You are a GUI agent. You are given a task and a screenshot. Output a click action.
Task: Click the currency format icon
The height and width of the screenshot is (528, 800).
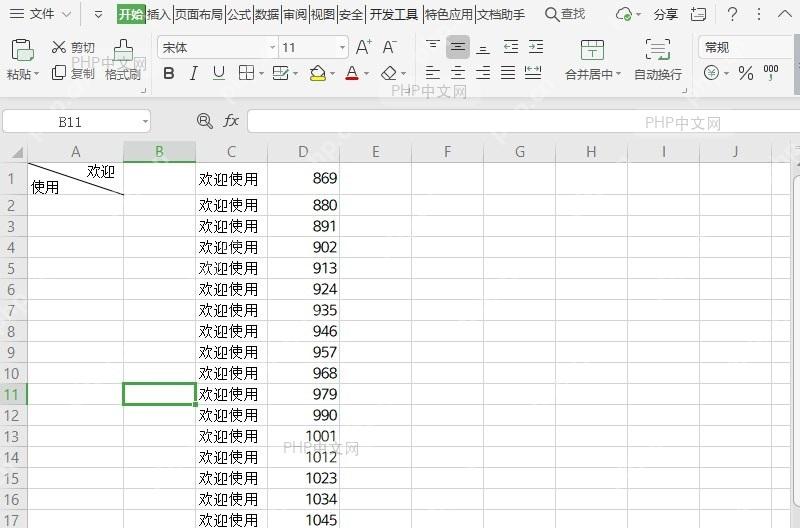coord(711,73)
